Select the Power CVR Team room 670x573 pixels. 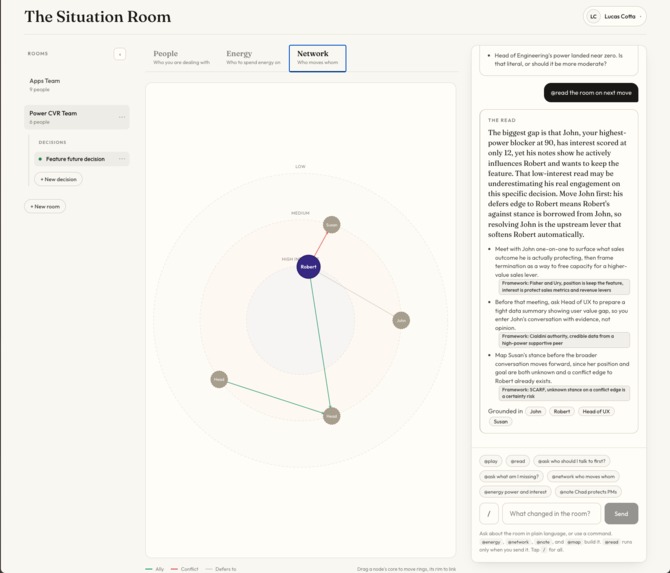pos(77,117)
